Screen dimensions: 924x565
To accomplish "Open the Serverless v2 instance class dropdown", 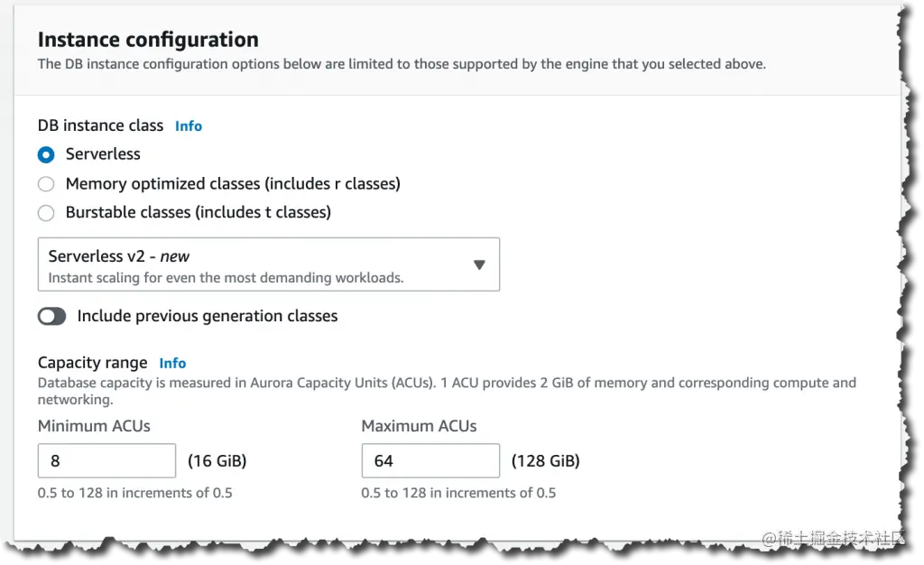I will (x=268, y=264).
